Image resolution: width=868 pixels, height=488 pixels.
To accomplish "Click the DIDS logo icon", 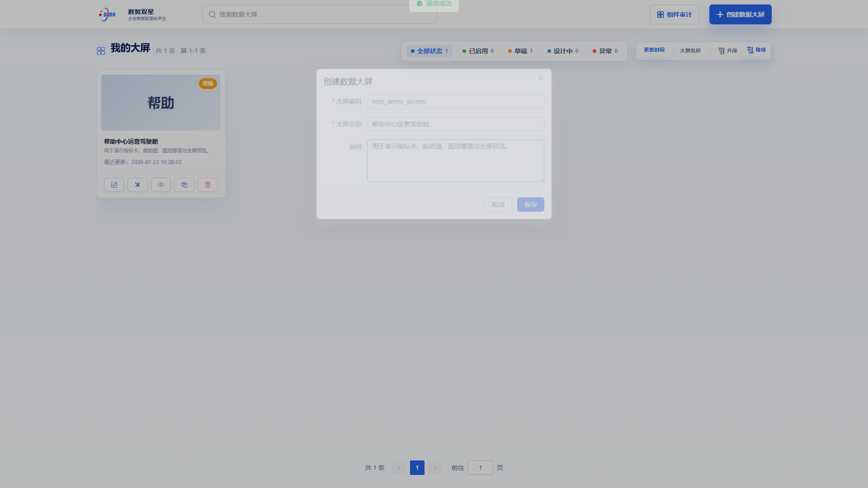I will (x=107, y=14).
